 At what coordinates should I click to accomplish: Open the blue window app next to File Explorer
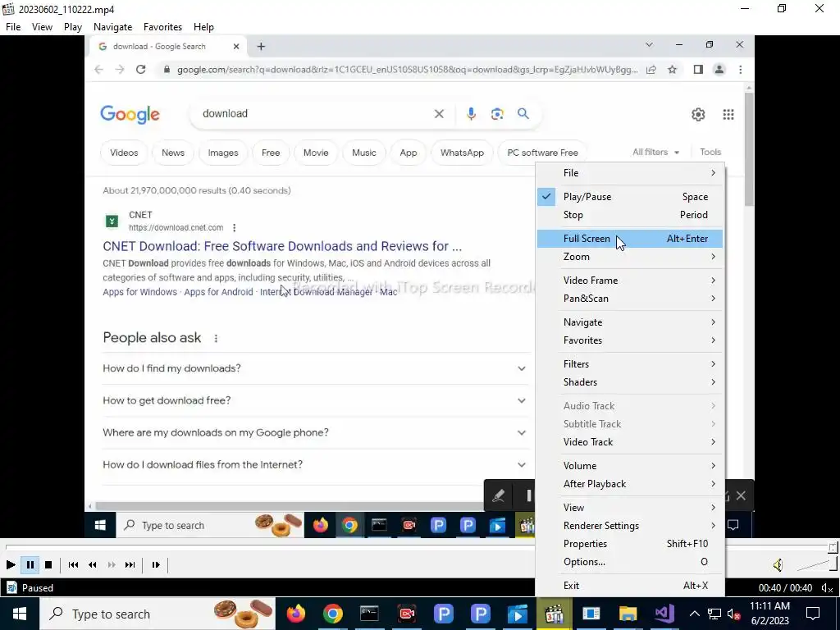coord(591,614)
